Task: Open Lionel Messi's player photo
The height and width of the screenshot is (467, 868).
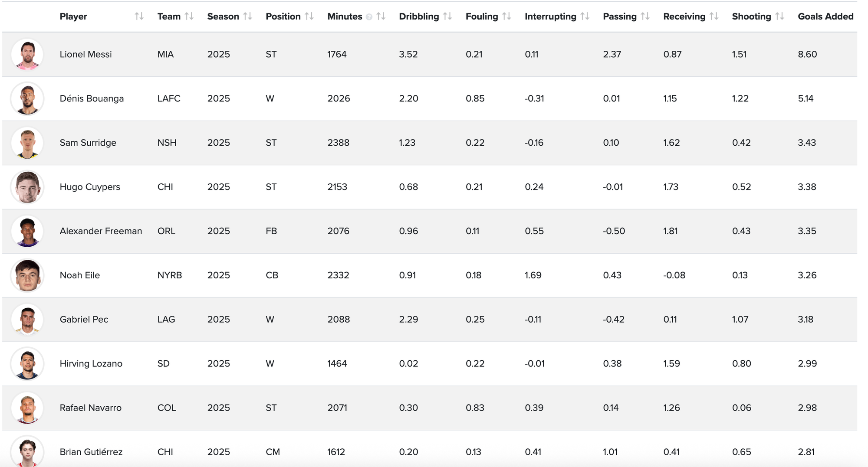Action: coord(27,55)
